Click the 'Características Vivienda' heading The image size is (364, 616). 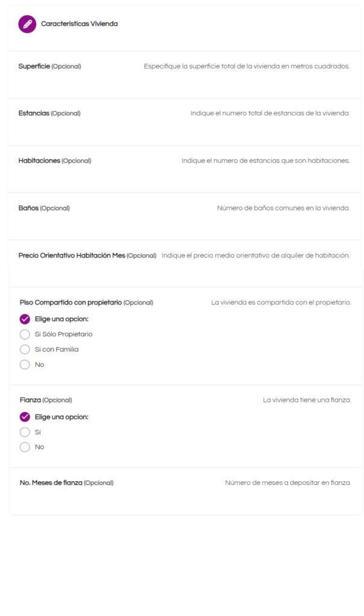(x=79, y=23)
